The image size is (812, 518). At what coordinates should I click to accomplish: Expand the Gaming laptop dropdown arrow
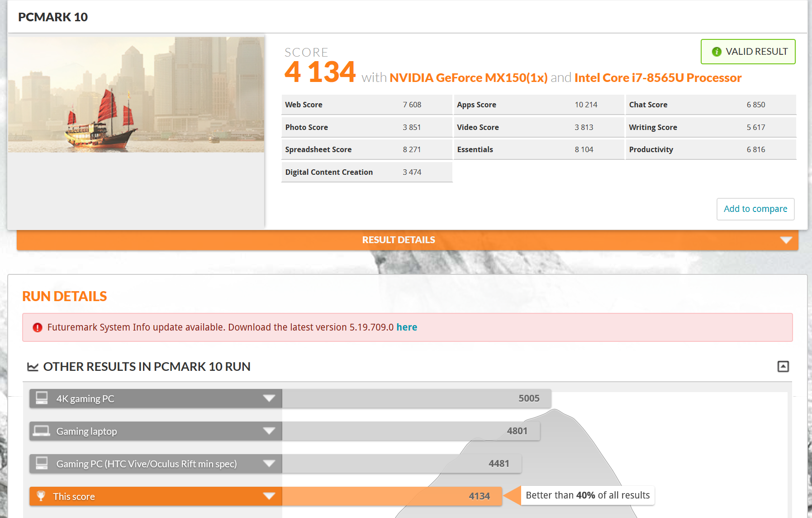point(269,431)
